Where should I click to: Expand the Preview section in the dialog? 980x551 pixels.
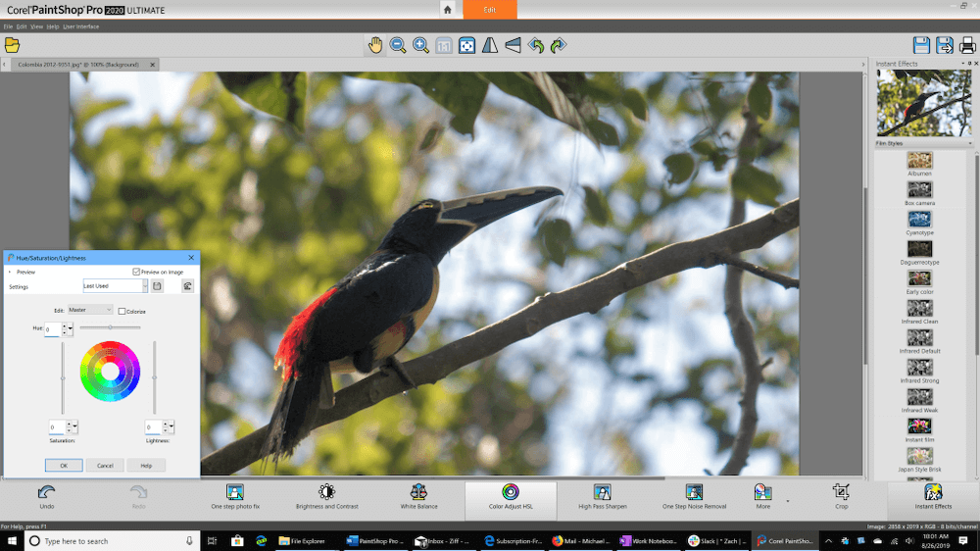(x=10, y=272)
